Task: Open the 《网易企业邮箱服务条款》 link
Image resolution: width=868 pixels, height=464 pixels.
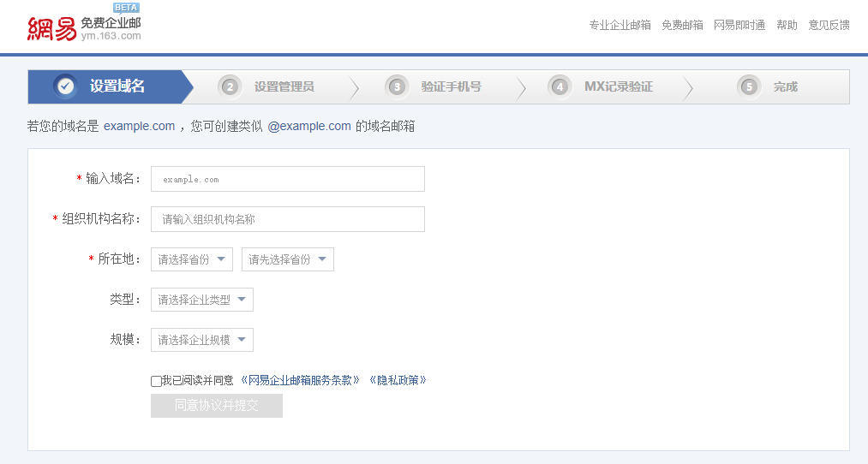Action: pos(300,380)
